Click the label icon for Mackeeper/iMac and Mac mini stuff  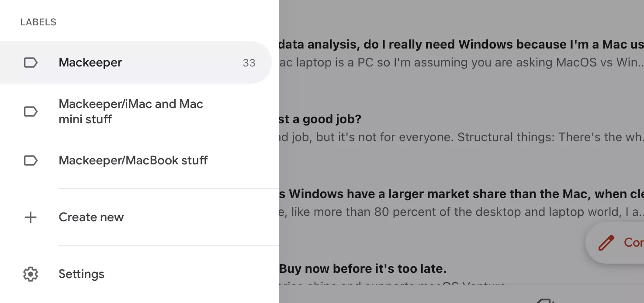[31, 111]
